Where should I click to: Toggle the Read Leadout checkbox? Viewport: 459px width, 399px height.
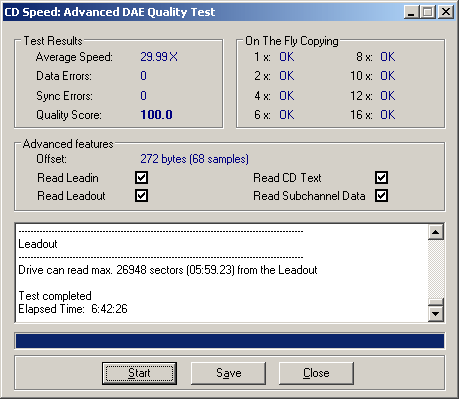(x=141, y=195)
